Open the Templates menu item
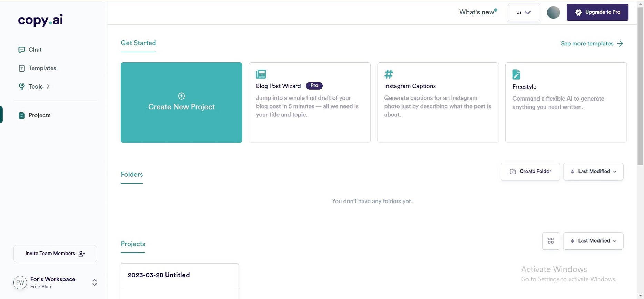The height and width of the screenshot is (299, 644). (42, 68)
